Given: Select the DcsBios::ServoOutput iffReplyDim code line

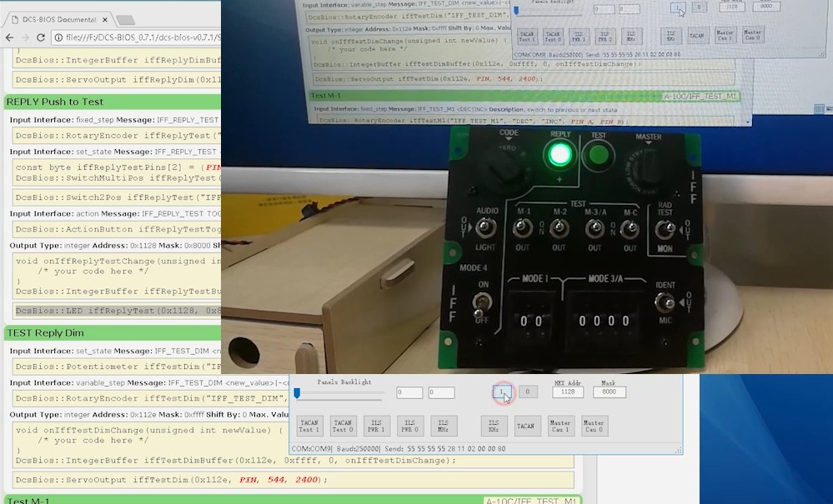Looking at the screenshot, I should point(117,80).
